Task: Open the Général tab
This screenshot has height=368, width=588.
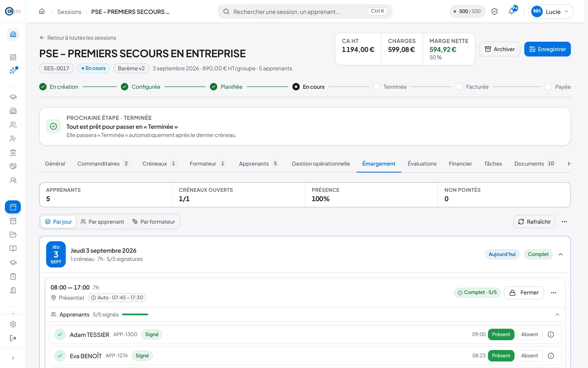Action: pyautogui.click(x=55, y=164)
